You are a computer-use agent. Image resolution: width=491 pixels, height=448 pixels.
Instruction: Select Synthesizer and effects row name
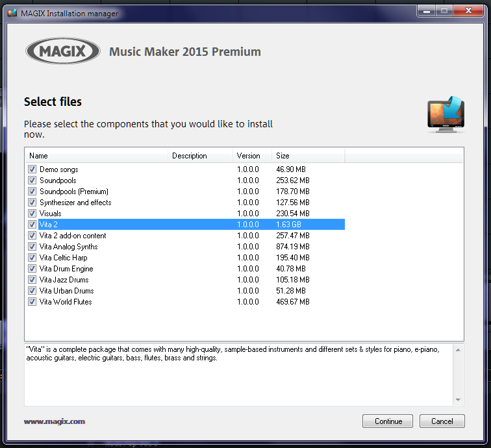click(75, 202)
